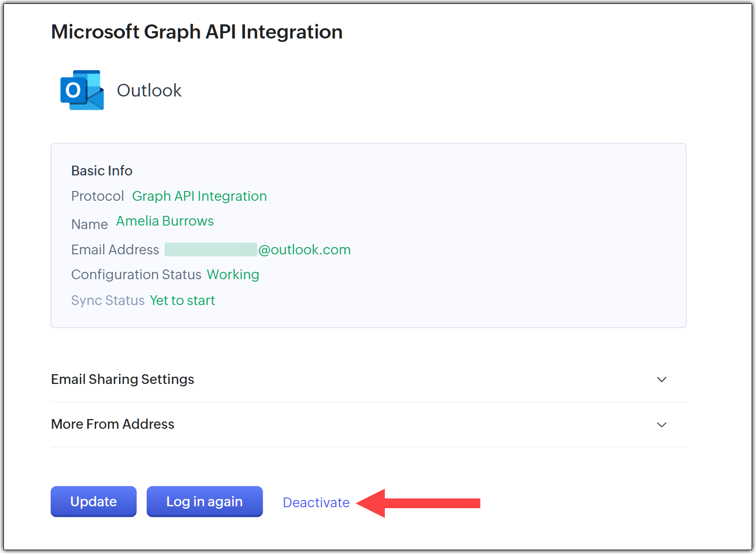756x554 pixels.
Task: Click the Yet to start sync status
Action: (x=182, y=301)
